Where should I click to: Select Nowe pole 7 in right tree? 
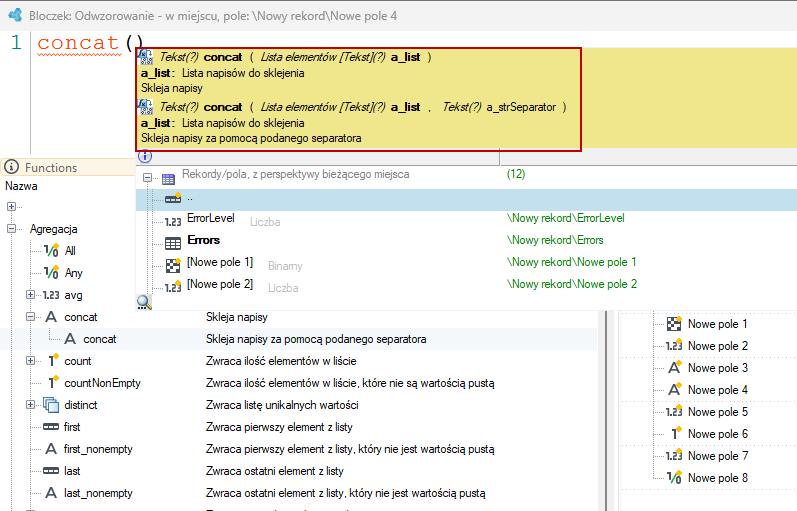click(718, 456)
